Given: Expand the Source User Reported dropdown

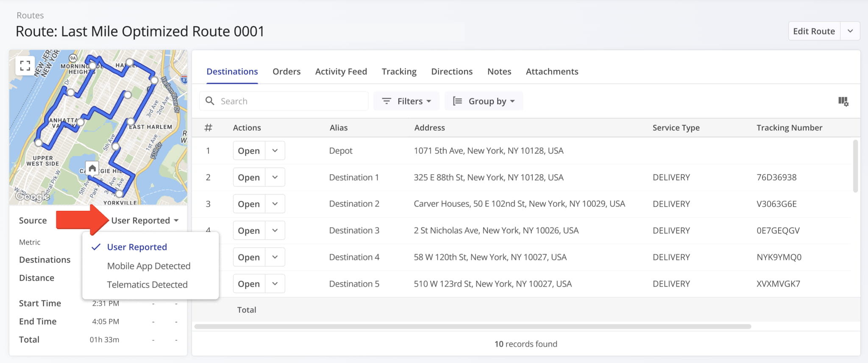Looking at the screenshot, I should pyautogui.click(x=145, y=221).
